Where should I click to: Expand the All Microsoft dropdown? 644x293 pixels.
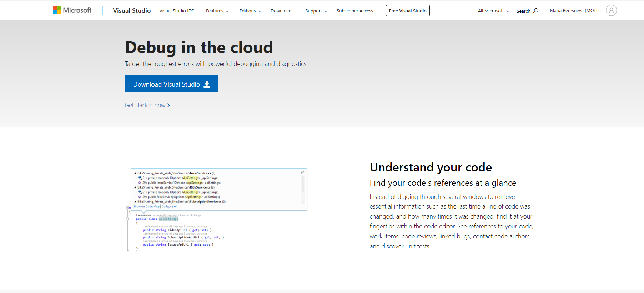pyautogui.click(x=493, y=11)
